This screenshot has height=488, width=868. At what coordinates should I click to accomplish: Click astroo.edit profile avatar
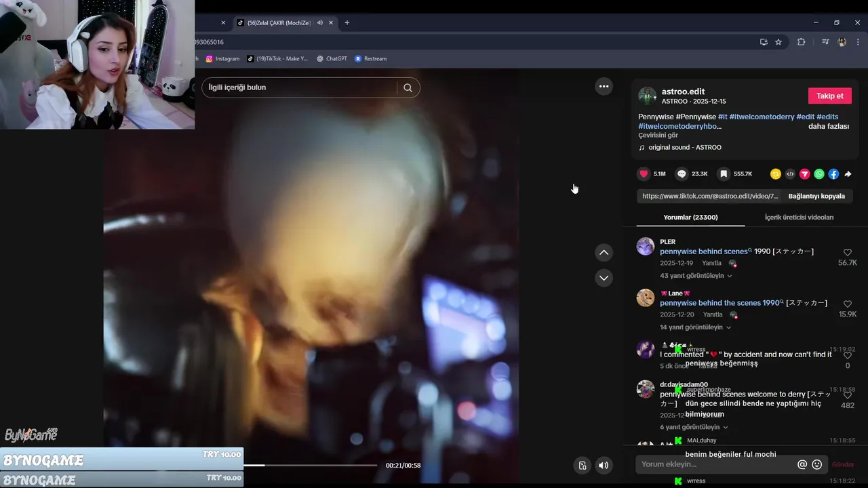(647, 96)
